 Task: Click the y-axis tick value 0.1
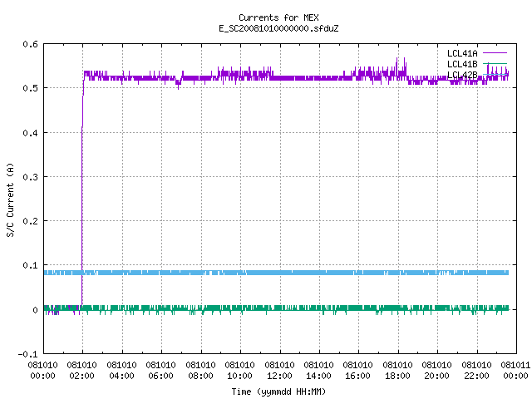30,265
